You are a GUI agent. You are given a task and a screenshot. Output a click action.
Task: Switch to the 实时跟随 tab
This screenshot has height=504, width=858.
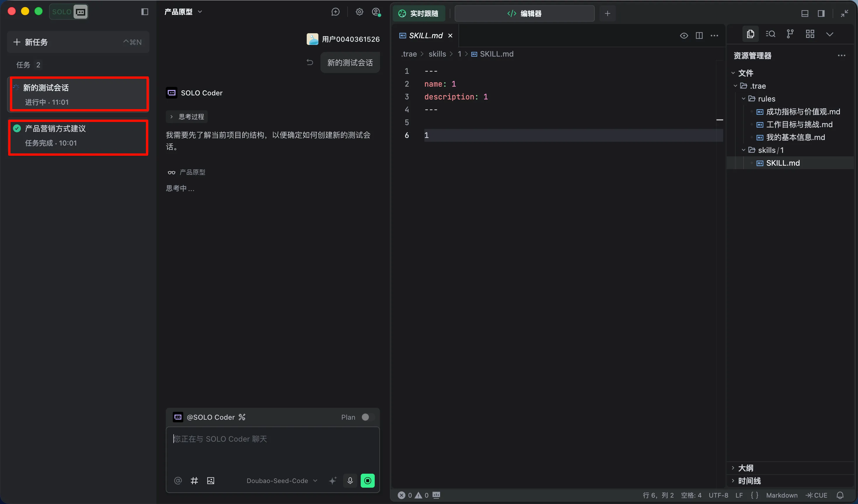point(418,14)
